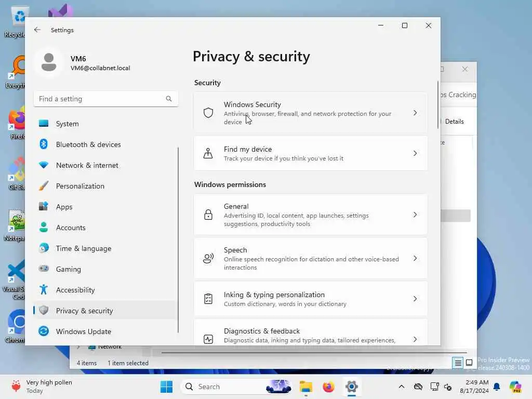Viewport: 532px width, 399px height.
Task: Expand Inking & typing personalization chevron
Action: [x=415, y=299]
